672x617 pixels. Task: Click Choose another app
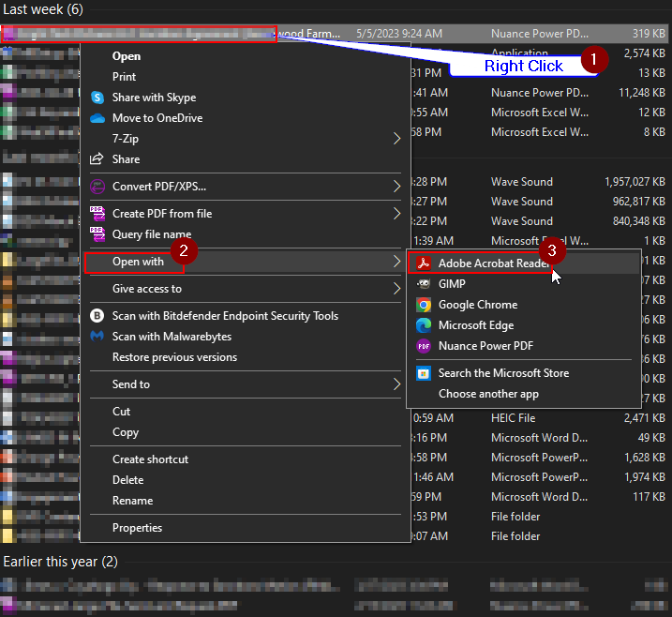(488, 394)
